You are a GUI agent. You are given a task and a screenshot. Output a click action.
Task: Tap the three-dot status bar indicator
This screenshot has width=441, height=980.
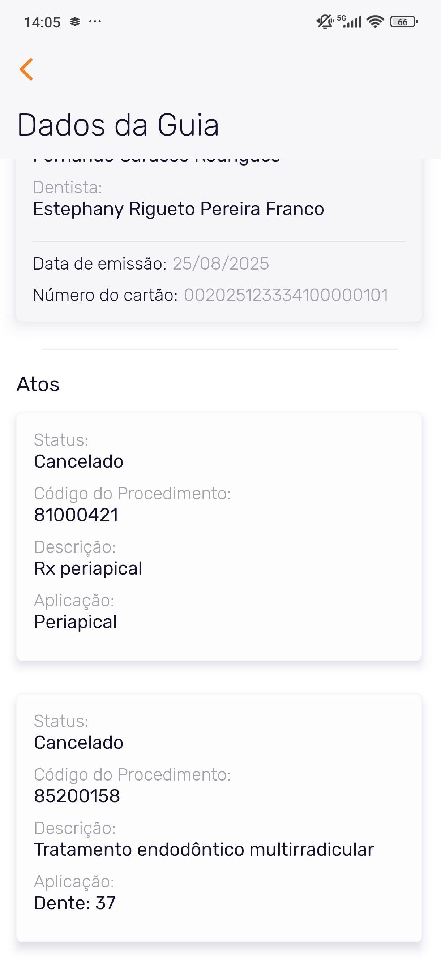(95, 22)
